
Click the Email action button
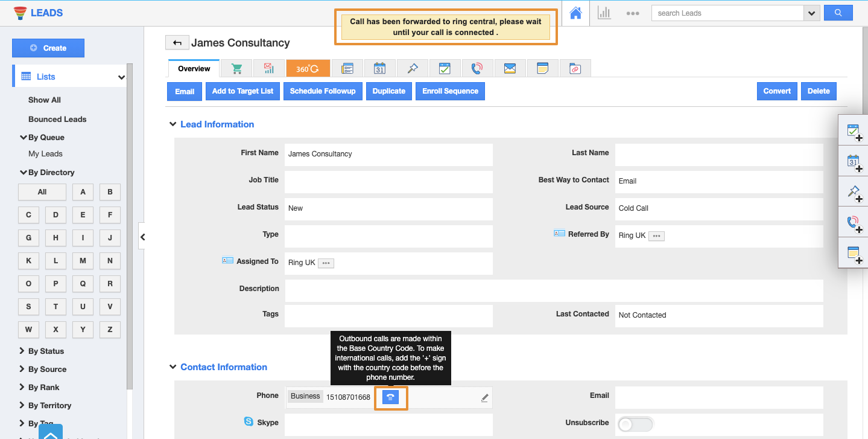pos(185,91)
